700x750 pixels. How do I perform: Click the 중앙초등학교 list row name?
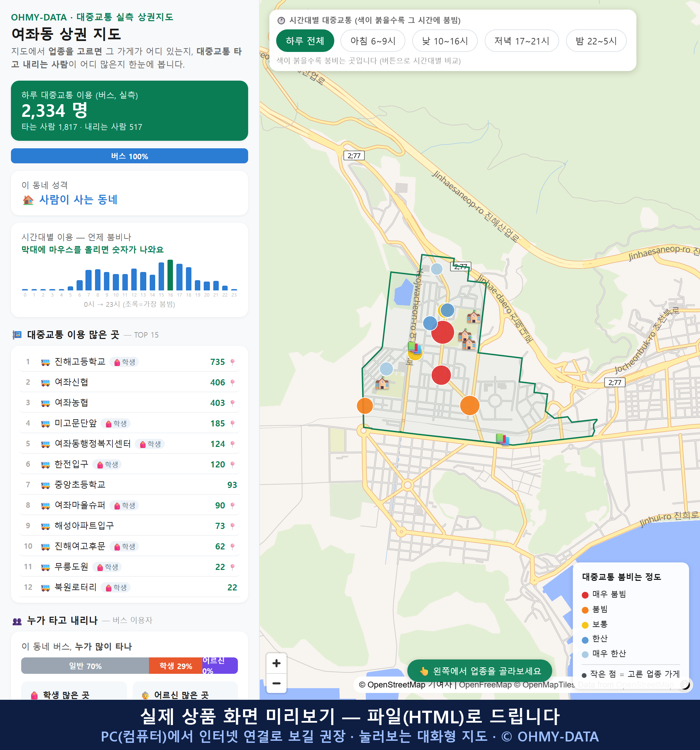(x=80, y=485)
